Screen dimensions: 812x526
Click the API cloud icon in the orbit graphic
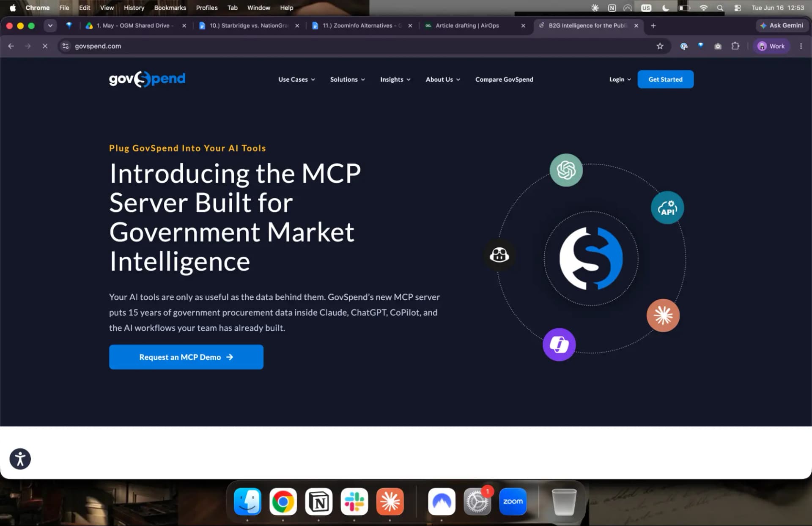coord(667,208)
